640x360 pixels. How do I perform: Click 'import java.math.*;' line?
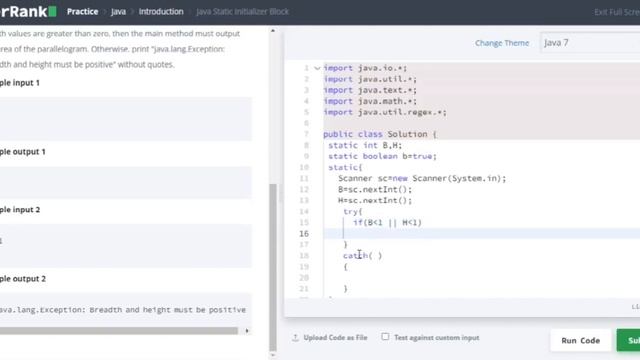coord(370,101)
